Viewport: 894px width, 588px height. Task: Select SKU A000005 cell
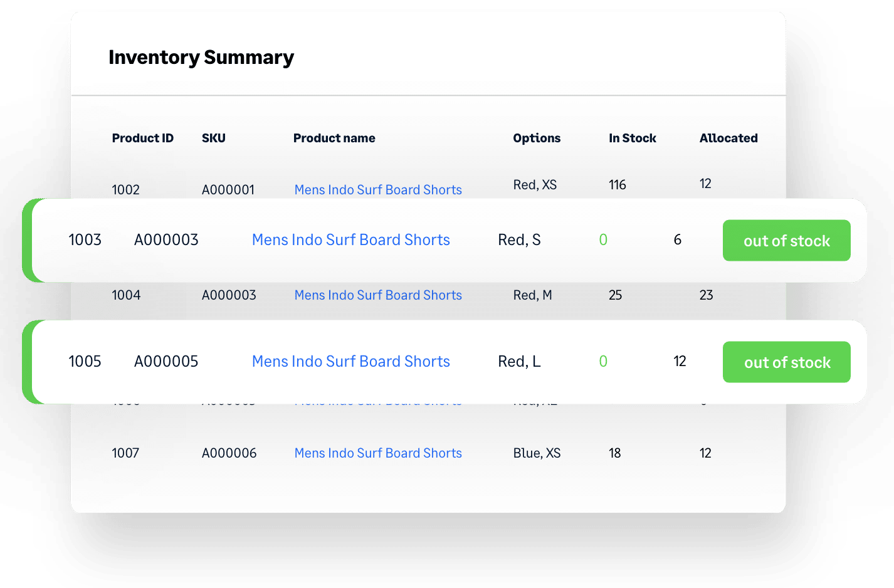pyautogui.click(x=166, y=362)
